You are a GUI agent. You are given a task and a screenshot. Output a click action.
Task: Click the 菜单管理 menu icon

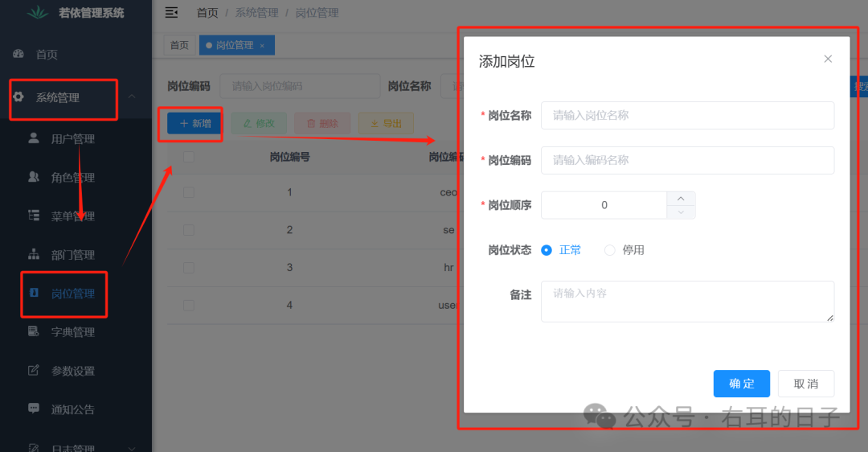click(34, 216)
